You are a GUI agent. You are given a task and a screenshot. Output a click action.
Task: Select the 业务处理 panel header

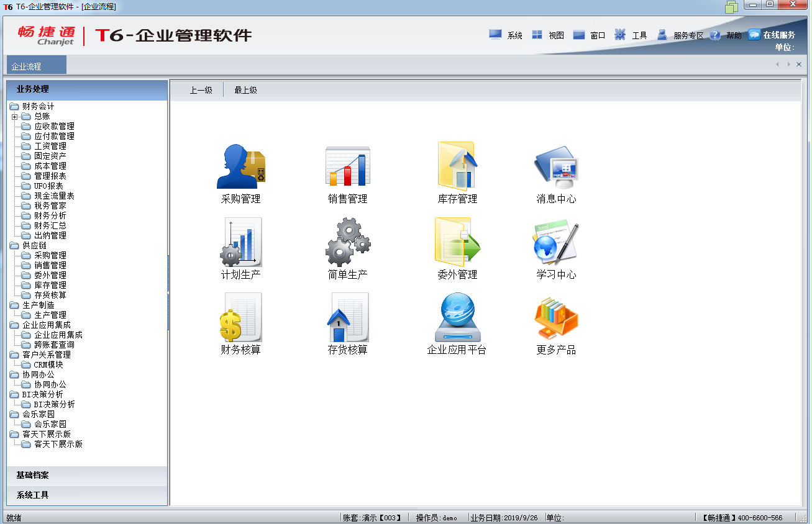click(87, 90)
